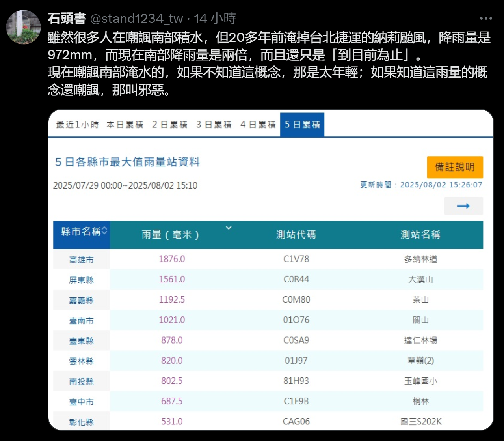Viewport: 504px width, 441px height.
Task: Select station code 01J97
Action: point(296,361)
